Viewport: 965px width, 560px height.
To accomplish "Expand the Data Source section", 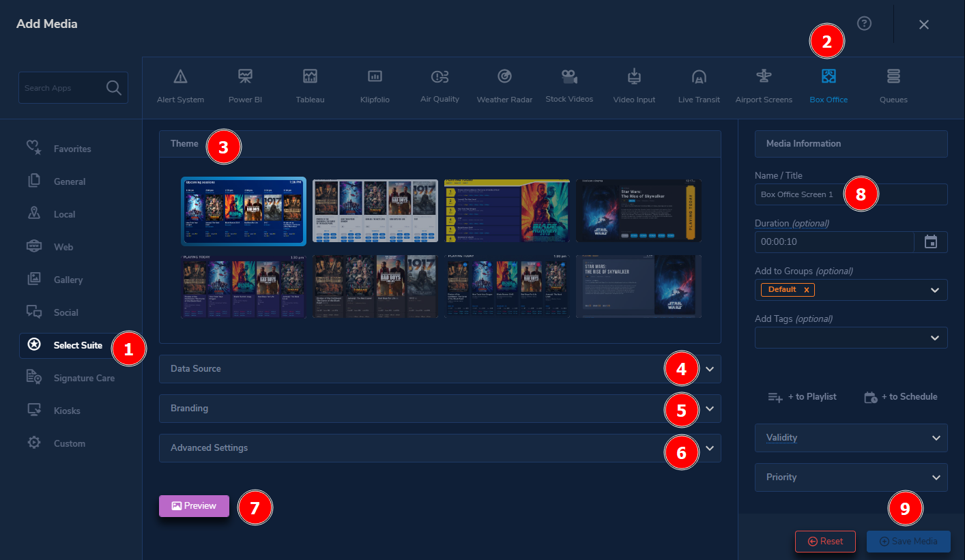I will 440,369.
